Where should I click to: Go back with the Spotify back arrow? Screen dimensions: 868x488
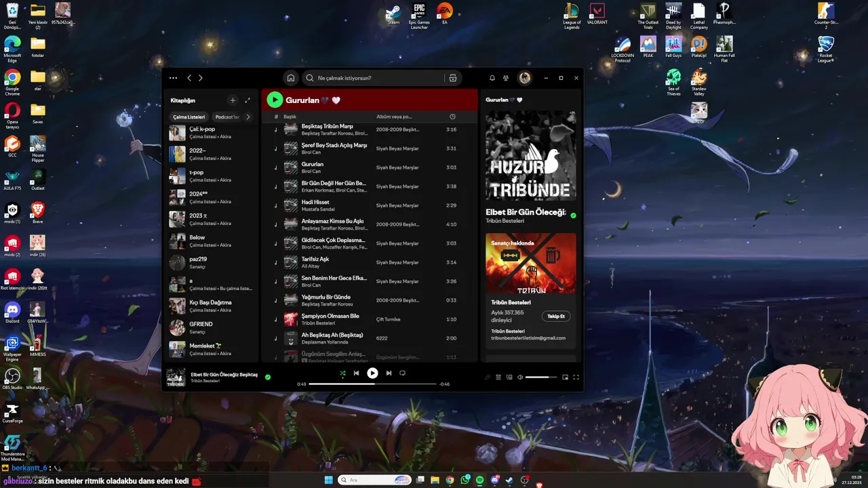click(x=189, y=78)
